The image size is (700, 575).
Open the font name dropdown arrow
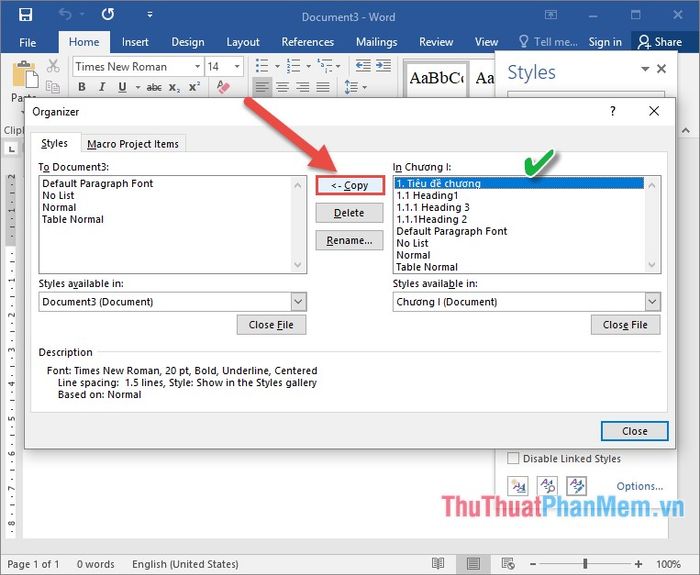pos(197,67)
